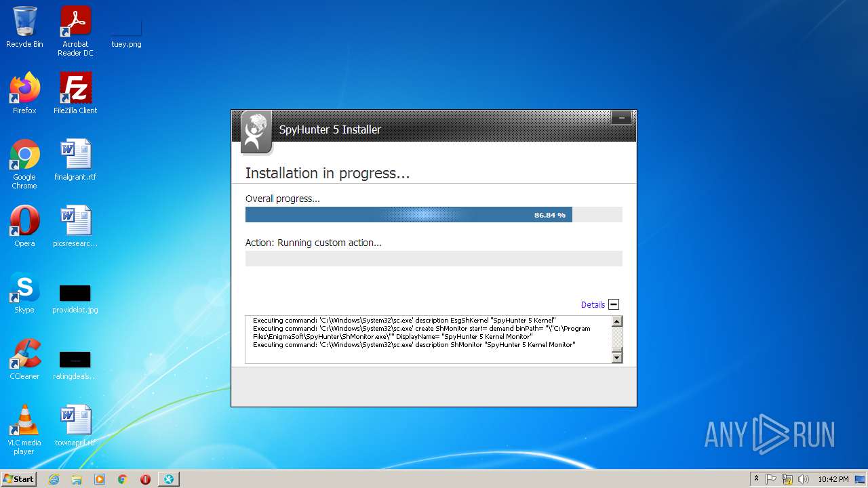Click the SpyHunter 5 Installer title text
Viewport: 868px width, 488px height.
tap(330, 129)
